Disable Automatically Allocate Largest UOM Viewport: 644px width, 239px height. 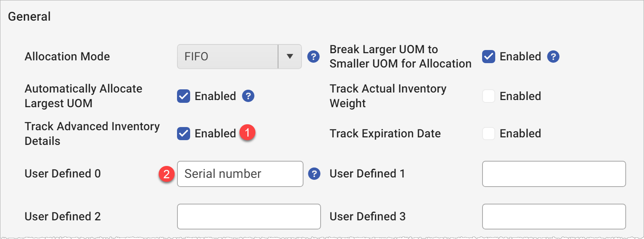(183, 96)
